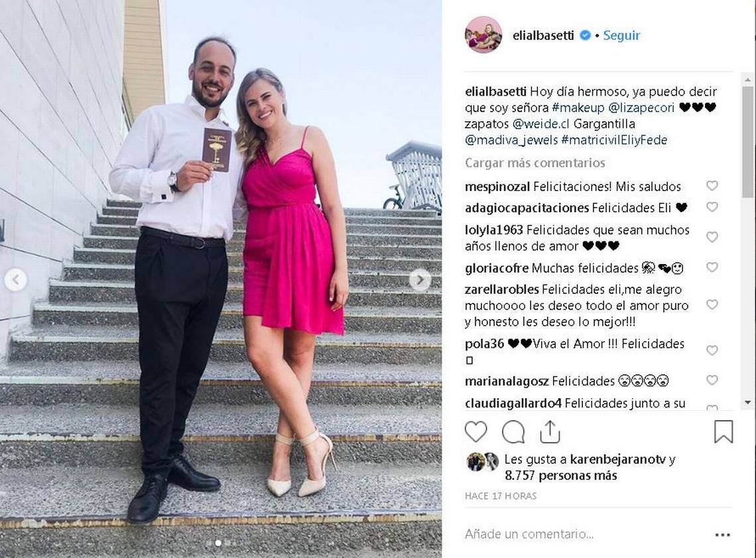Like the mespinozal comment
Viewport: 756px width, 558px height.
(712, 186)
